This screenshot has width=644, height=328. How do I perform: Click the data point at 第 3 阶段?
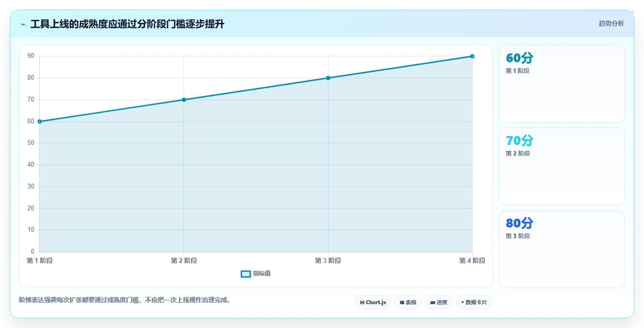click(328, 78)
